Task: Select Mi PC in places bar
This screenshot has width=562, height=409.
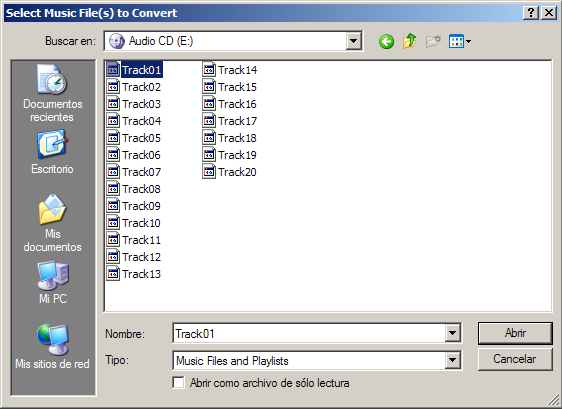Action: [53, 283]
